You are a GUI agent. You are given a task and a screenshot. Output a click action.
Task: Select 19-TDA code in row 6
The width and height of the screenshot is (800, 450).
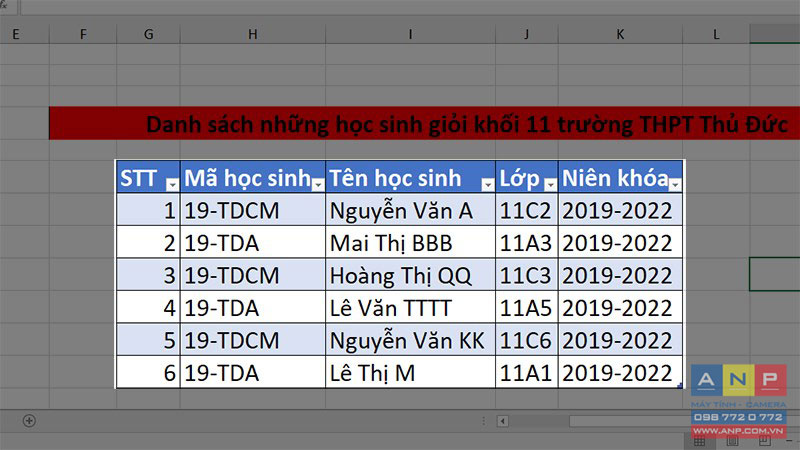pos(253,372)
